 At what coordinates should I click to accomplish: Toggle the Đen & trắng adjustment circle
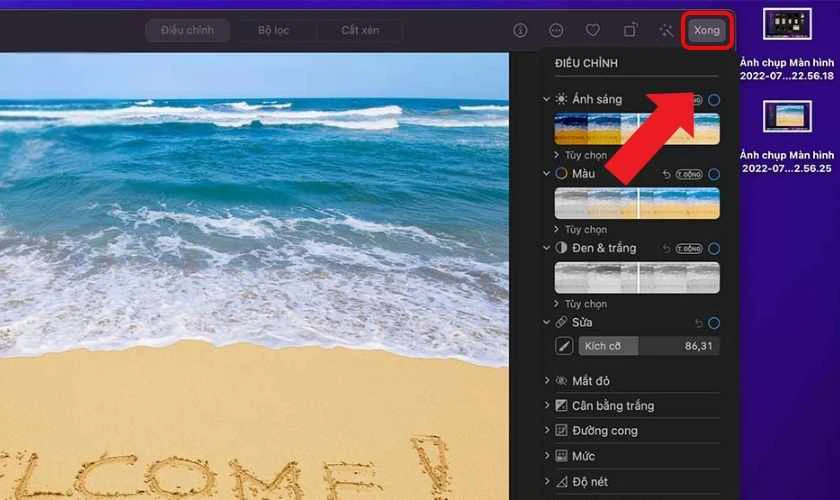coord(714,248)
